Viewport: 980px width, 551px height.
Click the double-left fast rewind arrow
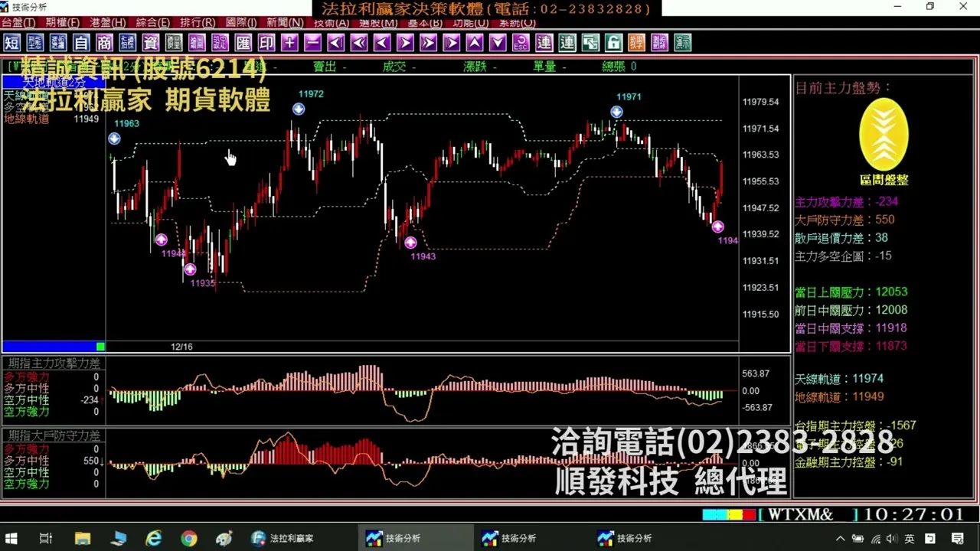point(359,42)
